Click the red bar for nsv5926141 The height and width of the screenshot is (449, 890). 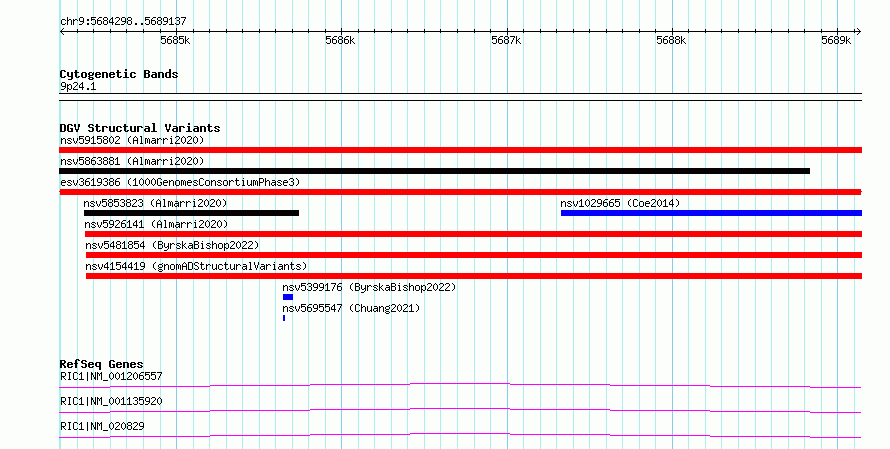click(x=473, y=234)
